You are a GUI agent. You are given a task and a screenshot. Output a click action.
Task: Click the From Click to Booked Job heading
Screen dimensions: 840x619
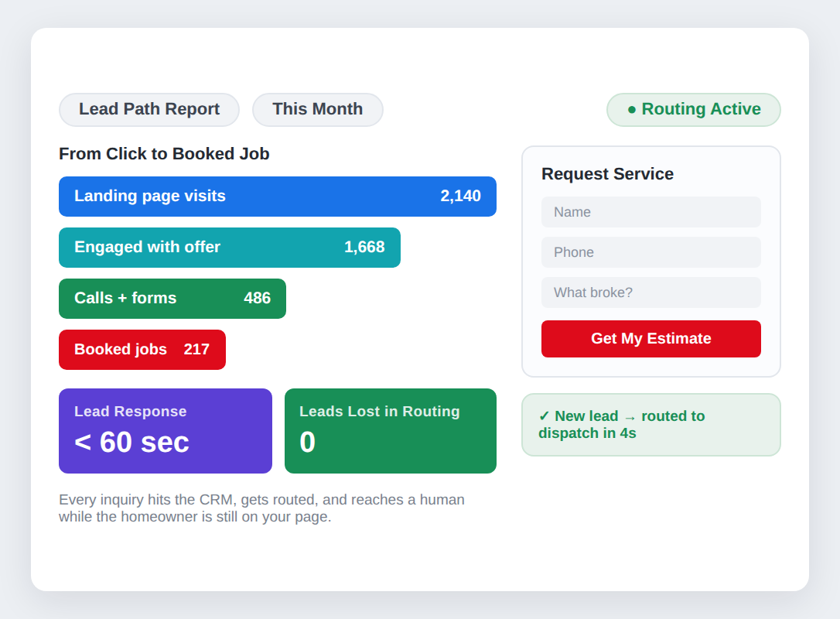point(164,154)
